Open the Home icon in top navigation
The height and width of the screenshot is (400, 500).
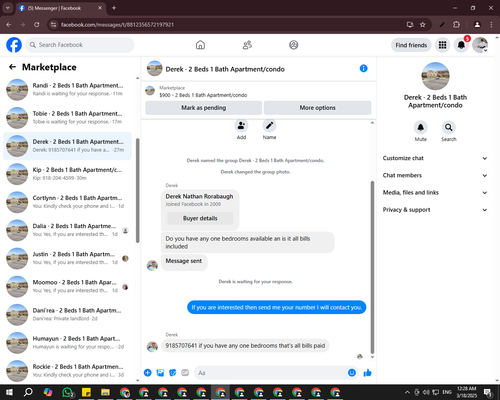click(x=200, y=45)
